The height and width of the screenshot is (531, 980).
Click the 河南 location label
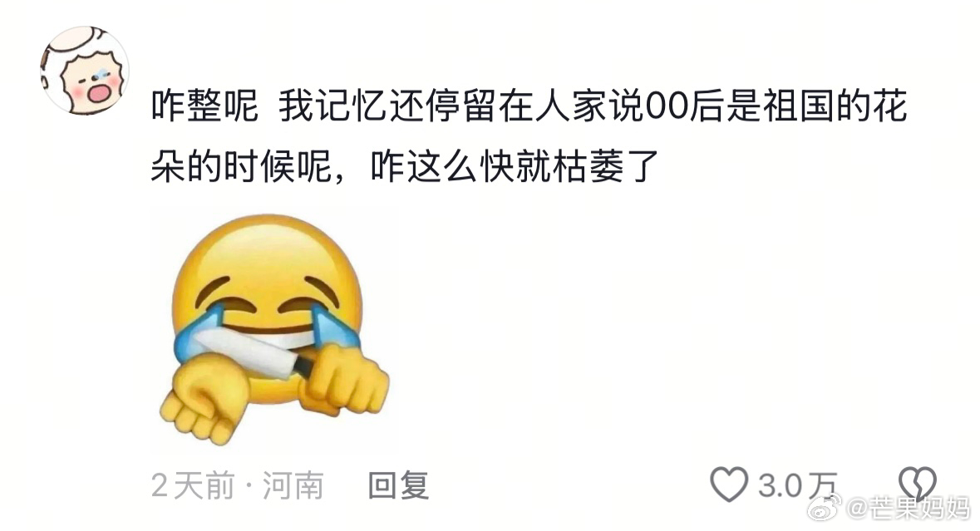[x=293, y=485]
